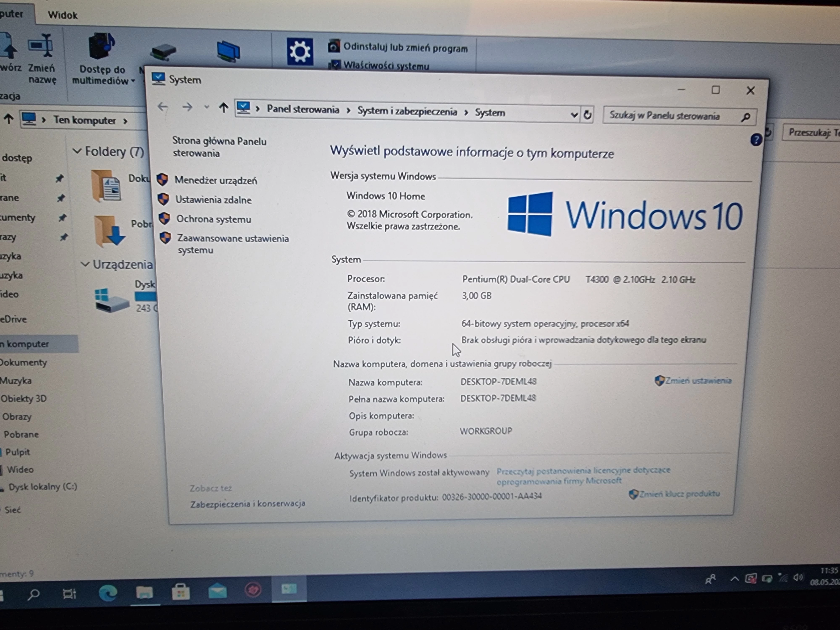Viewport: 840px width, 630px height.
Task: Open recent locations dropdown in System window
Action: [207, 108]
